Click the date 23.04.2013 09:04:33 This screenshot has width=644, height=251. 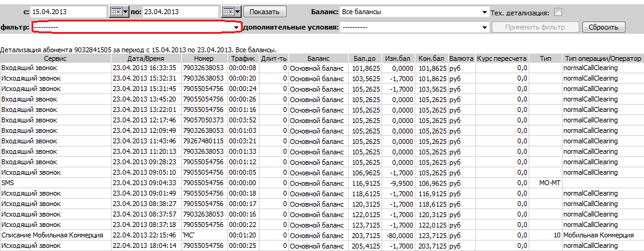click(x=144, y=183)
